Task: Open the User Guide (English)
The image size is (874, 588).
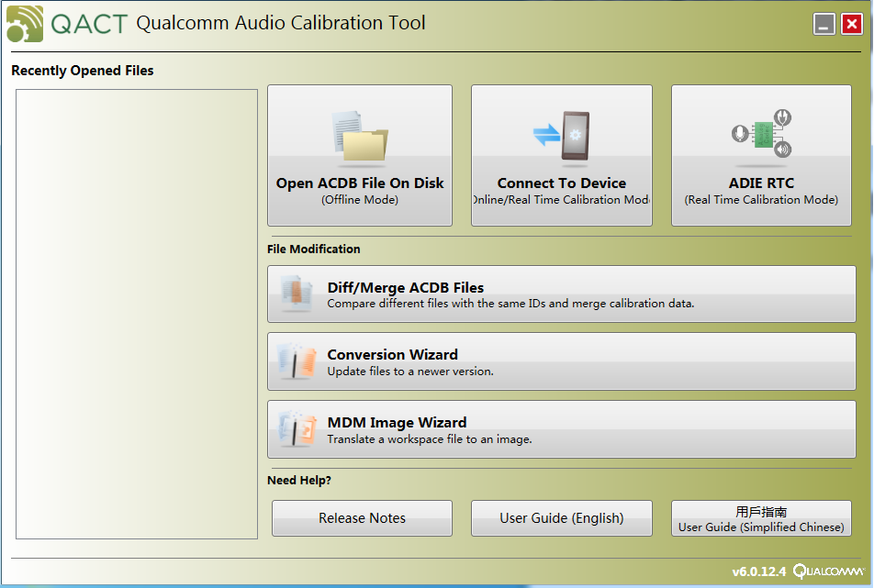Action: click(x=561, y=518)
